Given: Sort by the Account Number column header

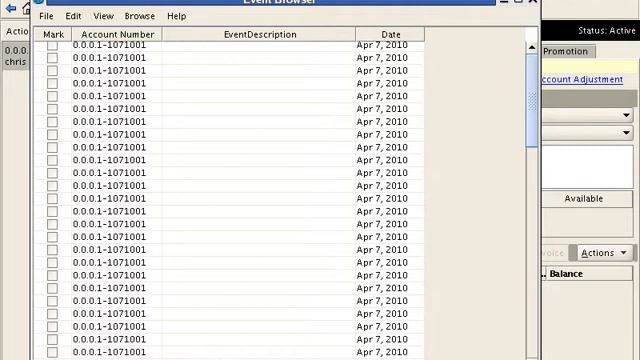Looking at the screenshot, I should tap(117, 34).
